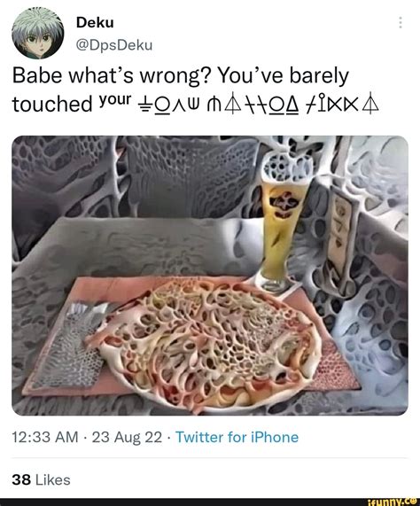Click the fork on the placemat
Image resolution: width=420 pixels, height=506 pixels.
pos(76,345)
